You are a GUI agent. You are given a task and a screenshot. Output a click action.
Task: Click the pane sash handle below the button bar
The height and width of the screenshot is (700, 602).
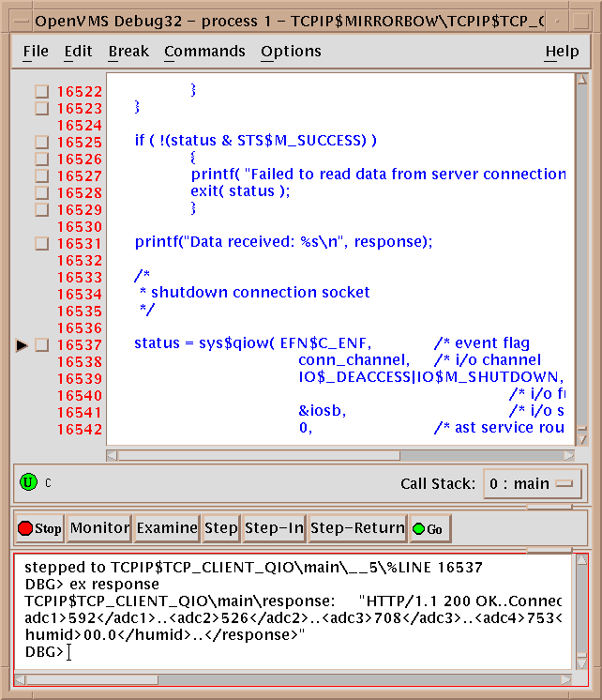[x=549, y=550]
